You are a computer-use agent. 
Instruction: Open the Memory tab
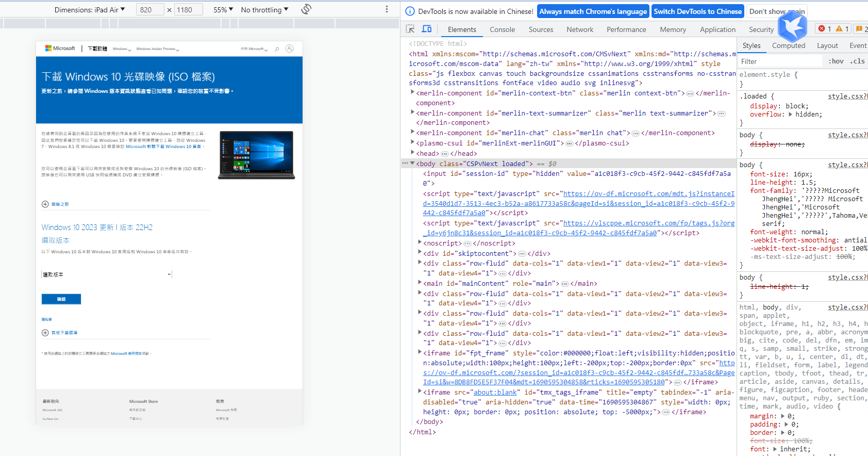[673, 29]
